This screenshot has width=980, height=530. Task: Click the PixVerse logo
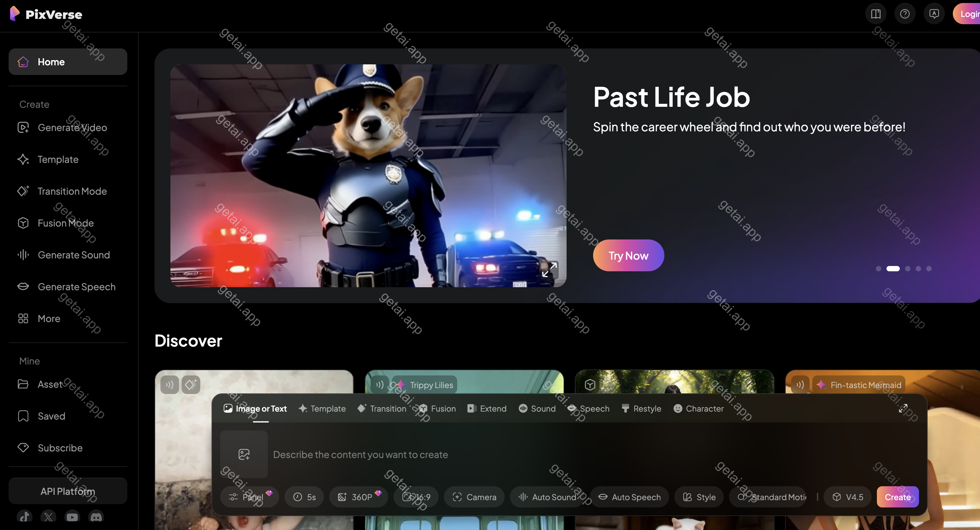pyautogui.click(x=46, y=14)
